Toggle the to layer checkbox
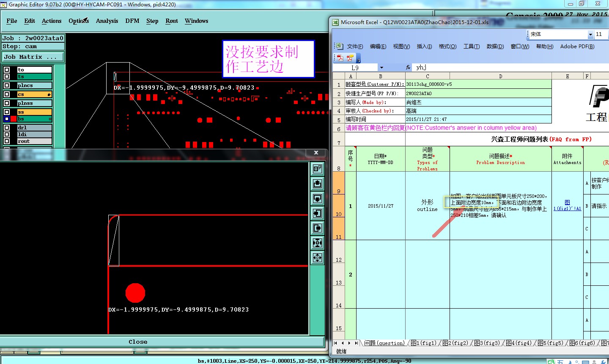This screenshot has width=609, height=364. (x=7, y=70)
